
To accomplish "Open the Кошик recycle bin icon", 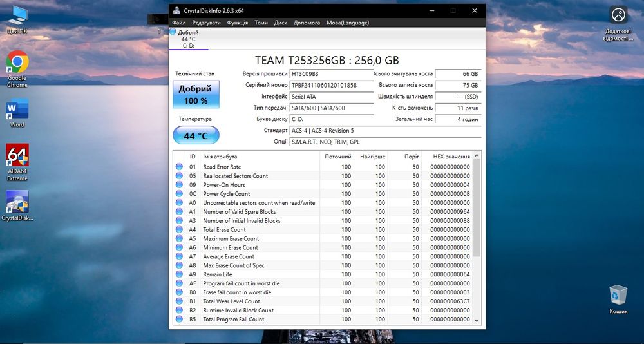I will [618, 300].
